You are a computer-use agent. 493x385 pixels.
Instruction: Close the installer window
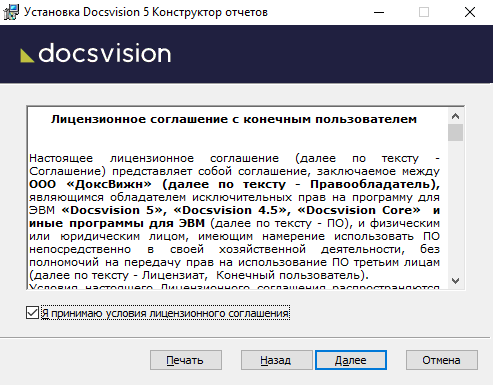point(470,12)
